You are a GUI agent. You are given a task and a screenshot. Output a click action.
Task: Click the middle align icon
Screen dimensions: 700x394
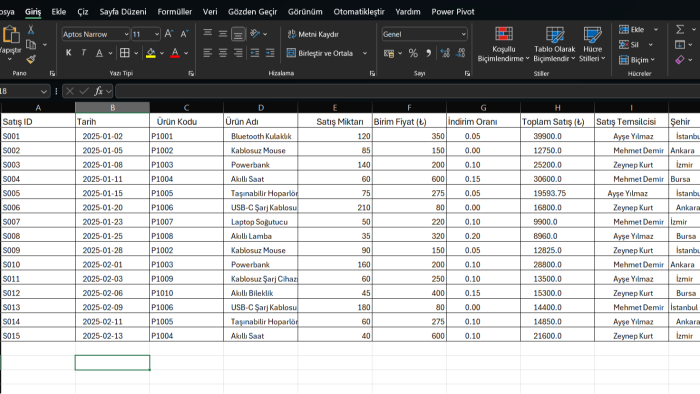(223, 33)
